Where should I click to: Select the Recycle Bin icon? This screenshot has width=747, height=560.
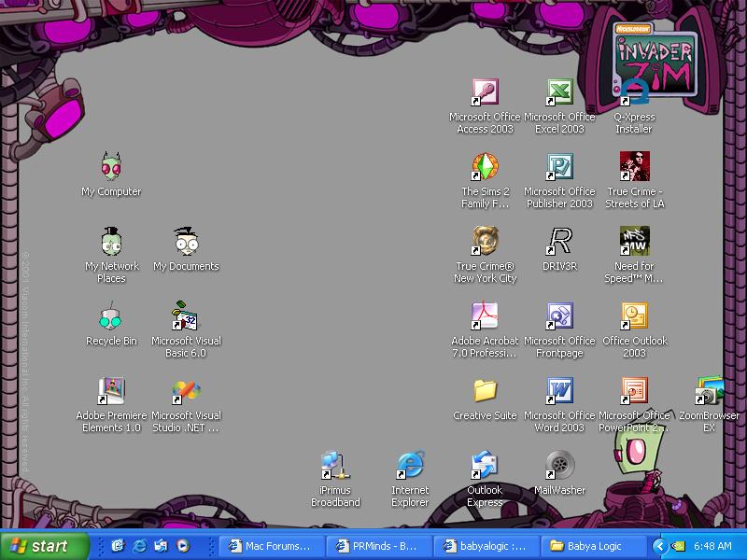coord(111,315)
